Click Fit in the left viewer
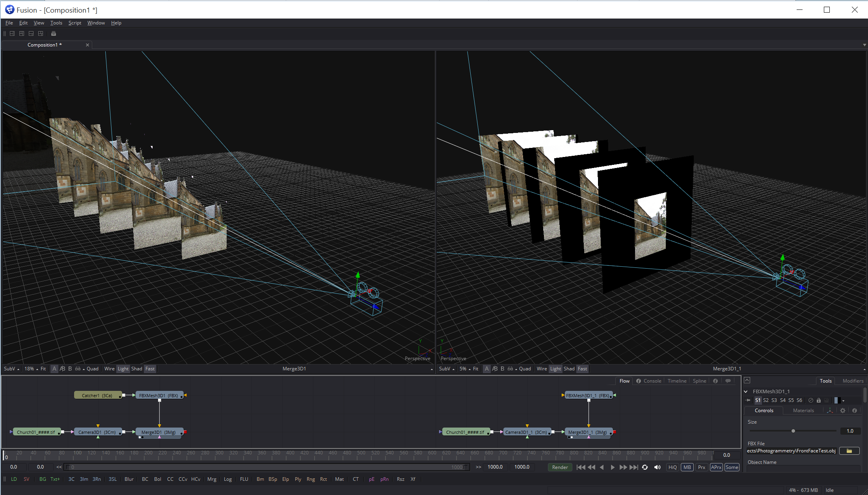 pyautogui.click(x=43, y=369)
